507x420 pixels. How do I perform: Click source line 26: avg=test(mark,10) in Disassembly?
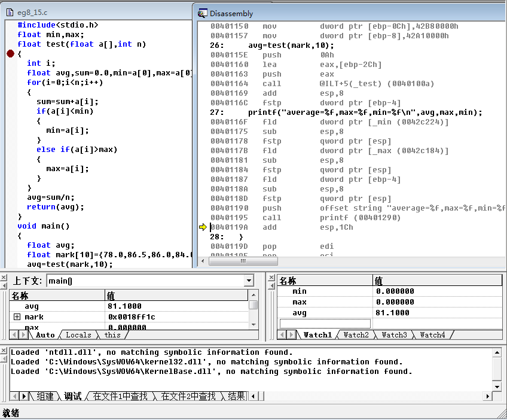pos(272,45)
